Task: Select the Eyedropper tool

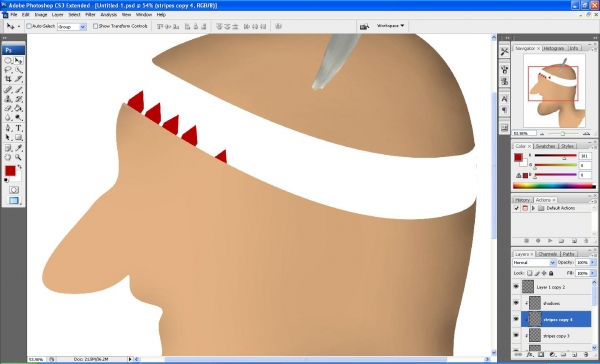Action: pyautogui.click(x=18, y=148)
